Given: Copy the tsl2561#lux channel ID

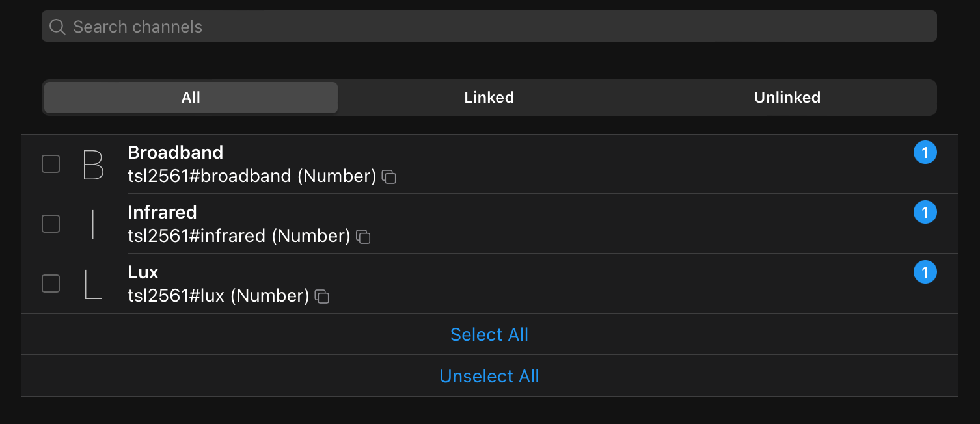Looking at the screenshot, I should click(322, 297).
